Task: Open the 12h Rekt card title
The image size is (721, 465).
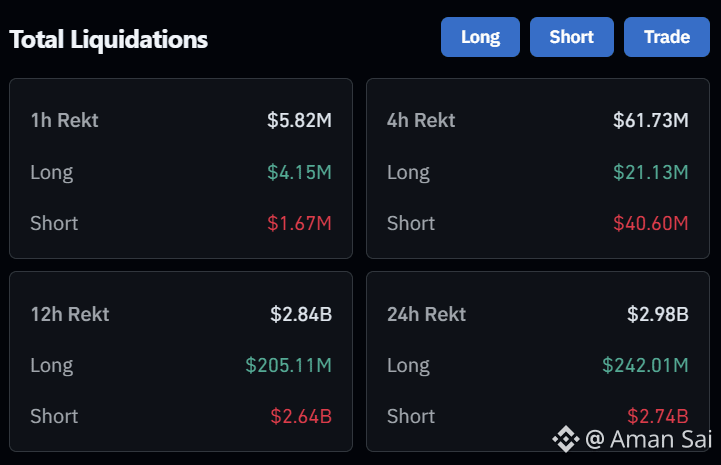Action: tap(70, 315)
